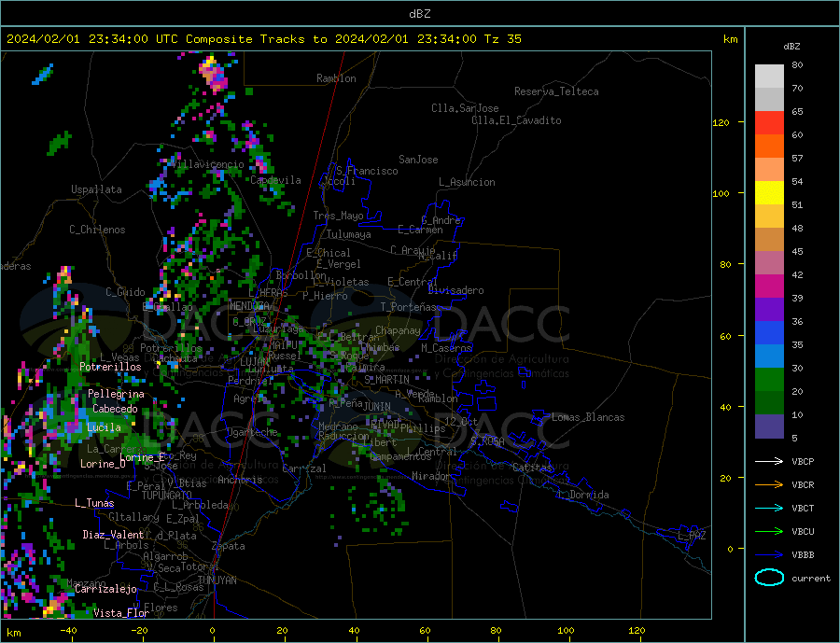Image resolution: width=840 pixels, height=643 pixels.
Task: Click the 'L_Tunas' place label
Action: tap(94, 503)
